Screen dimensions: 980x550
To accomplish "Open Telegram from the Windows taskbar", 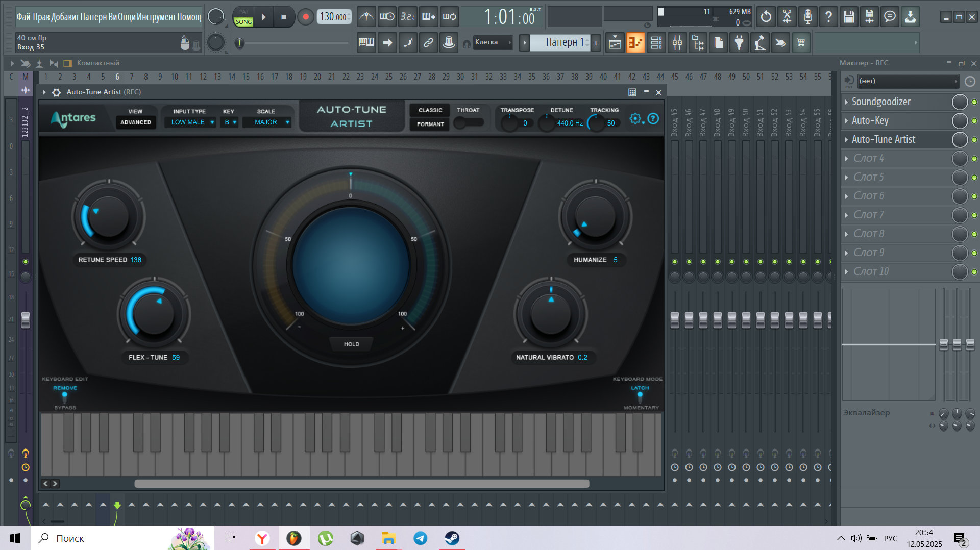I will click(421, 538).
